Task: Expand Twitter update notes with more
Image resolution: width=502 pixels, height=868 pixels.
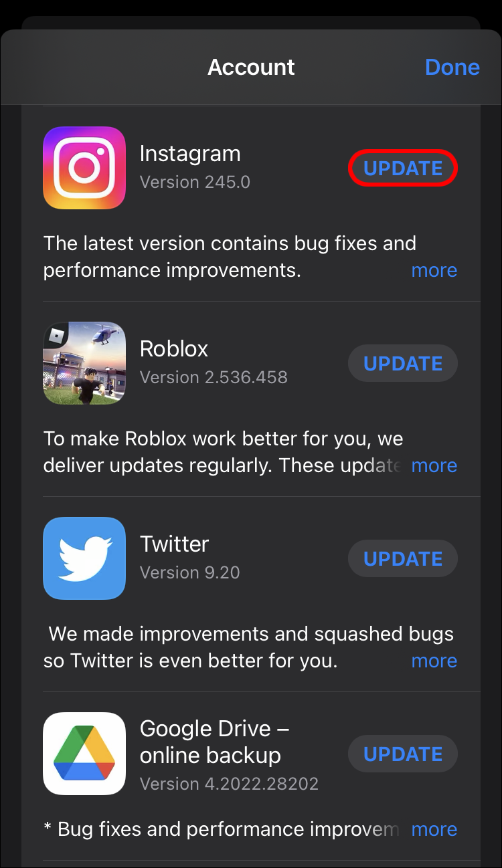Action: coord(434,661)
